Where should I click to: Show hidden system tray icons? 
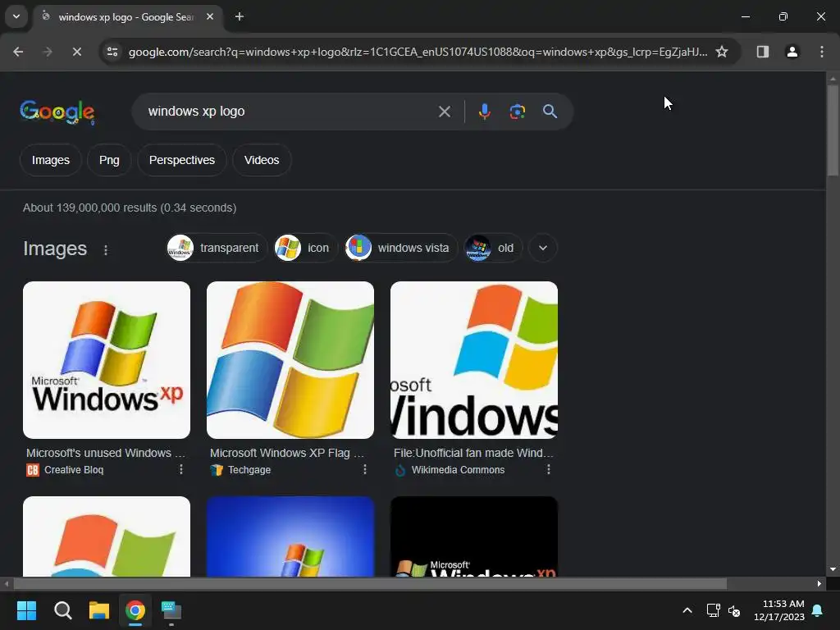(x=687, y=610)
